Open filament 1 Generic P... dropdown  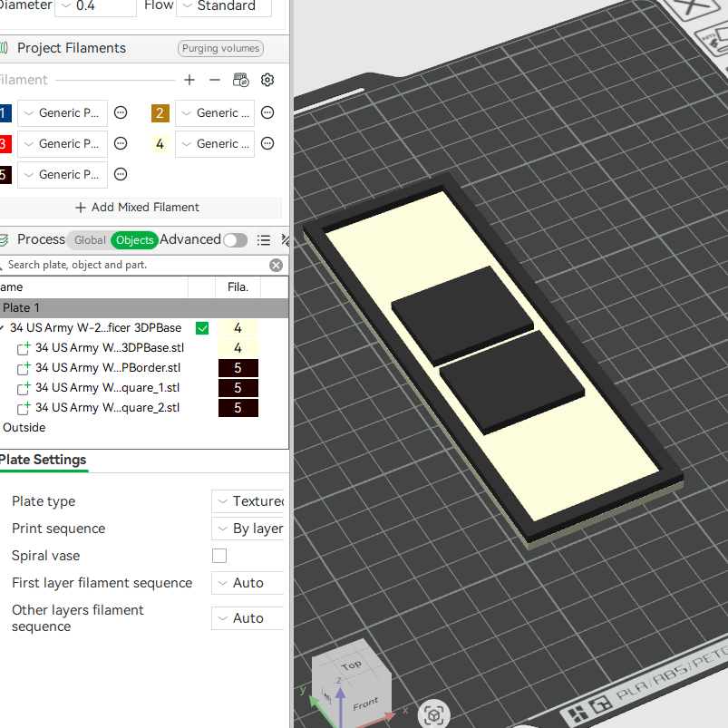pos(63,112)
